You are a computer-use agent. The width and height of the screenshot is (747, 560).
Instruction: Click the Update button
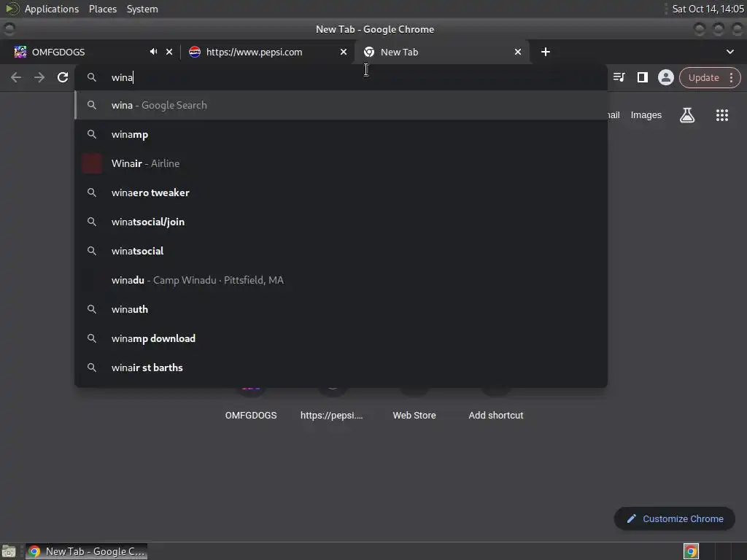703,77
